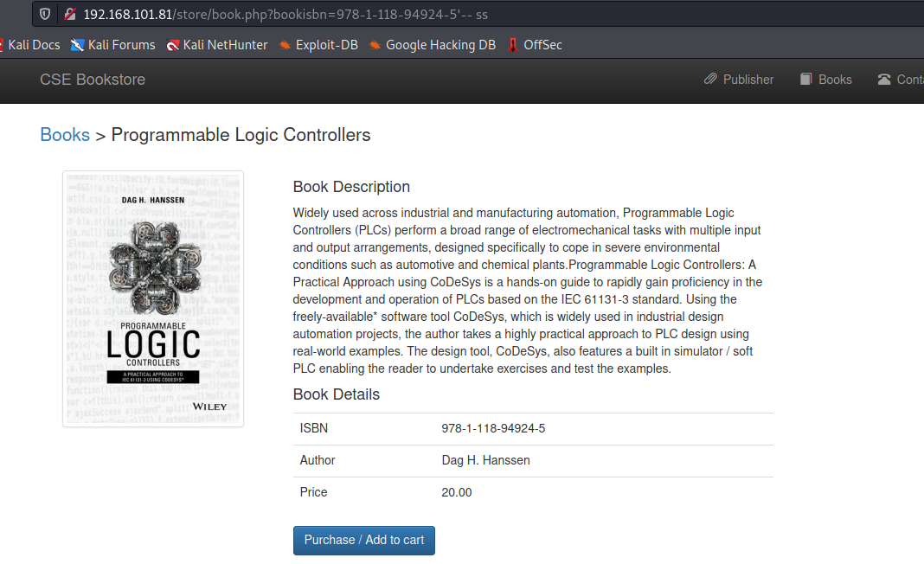Click the tracking protection shield icon

pos(45,14)
